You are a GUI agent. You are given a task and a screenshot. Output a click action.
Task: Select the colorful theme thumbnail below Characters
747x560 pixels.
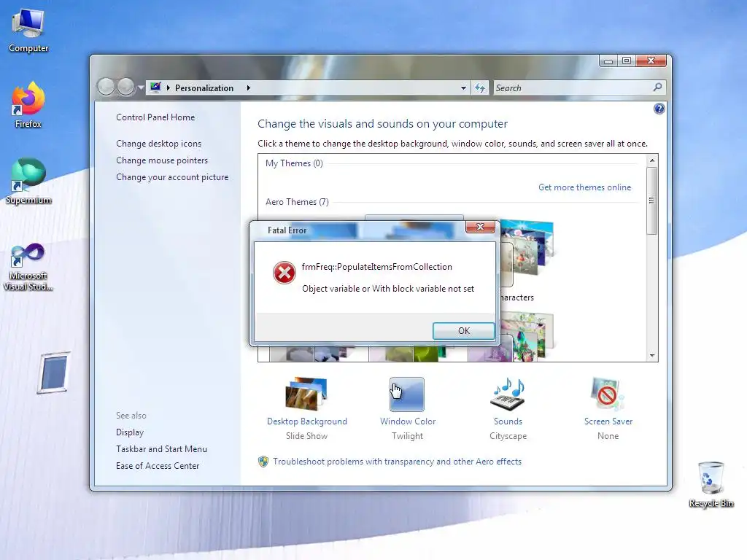click(x=527, y=335)
